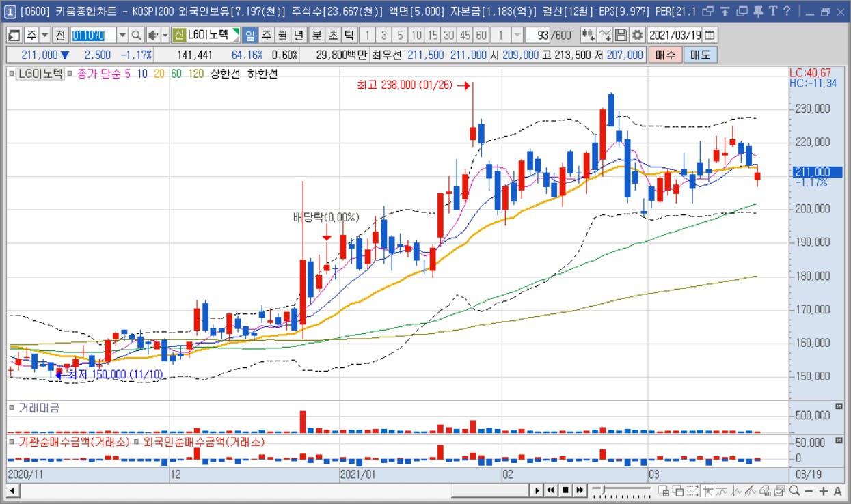The height and width of the screenshot is (504, 851).
Task: Click the 매도 sell button
Action: (700, 55)
